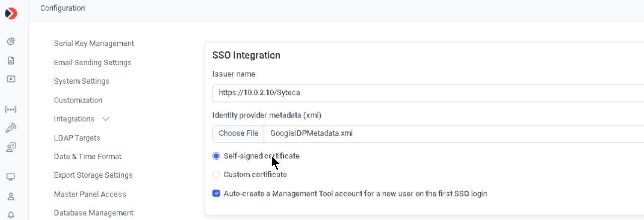This screenshot has height=220, width=644.
Task: Click the Choose File button
Action: [239, 133]
